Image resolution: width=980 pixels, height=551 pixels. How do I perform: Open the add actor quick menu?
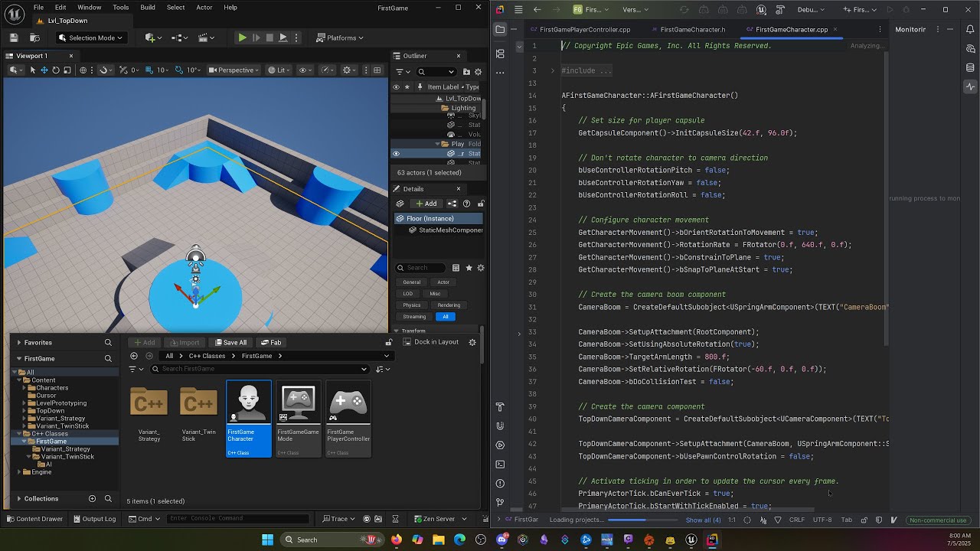point(152,37)
